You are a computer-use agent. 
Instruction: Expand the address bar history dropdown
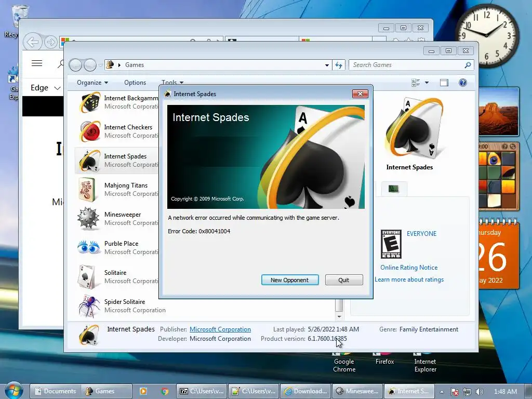327,65
